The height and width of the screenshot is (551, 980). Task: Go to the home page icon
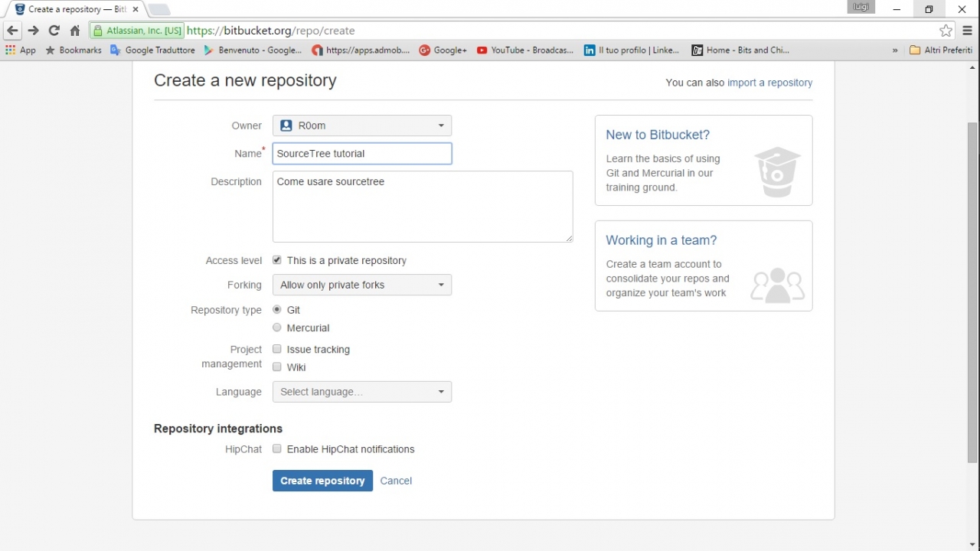(75, 31)
